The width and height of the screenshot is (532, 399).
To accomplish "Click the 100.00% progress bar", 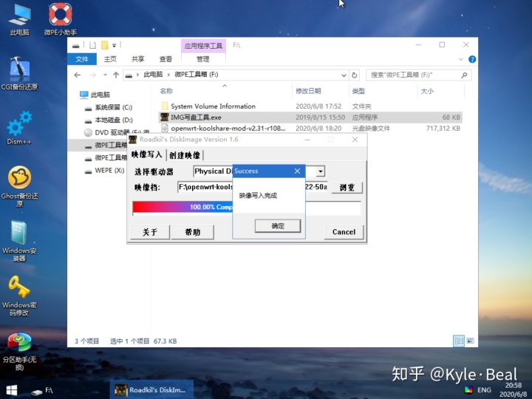I will click(x=247, y=208).
